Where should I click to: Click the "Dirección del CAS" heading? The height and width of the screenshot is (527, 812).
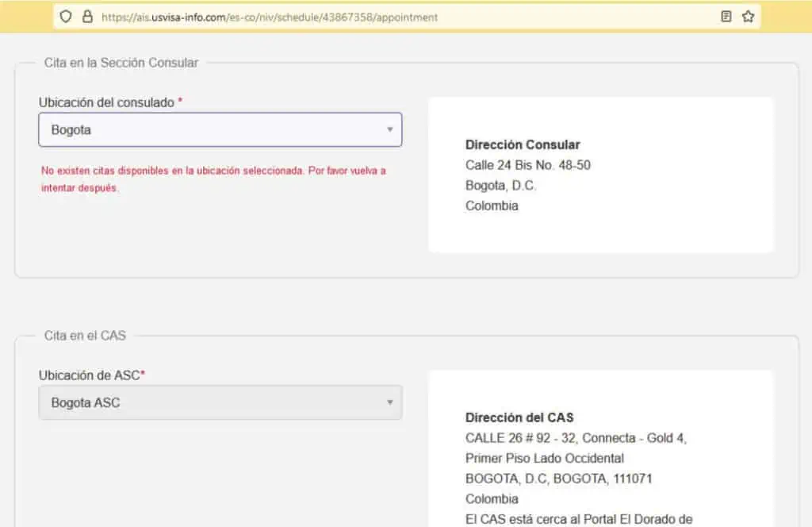[519, 417]
